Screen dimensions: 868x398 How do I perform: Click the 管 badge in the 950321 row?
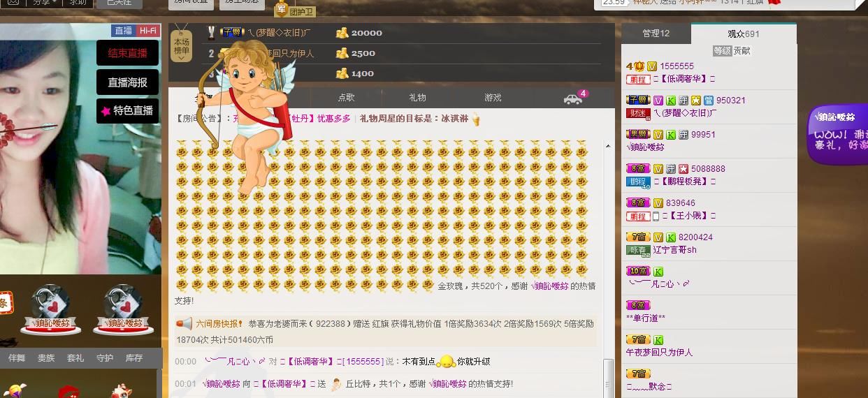point(708,101)
